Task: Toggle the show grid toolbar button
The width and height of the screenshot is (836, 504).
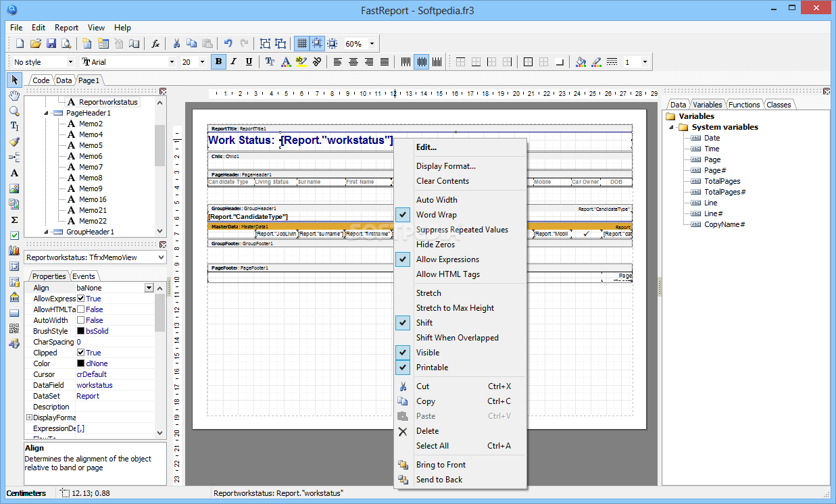Action: point(301,44)
